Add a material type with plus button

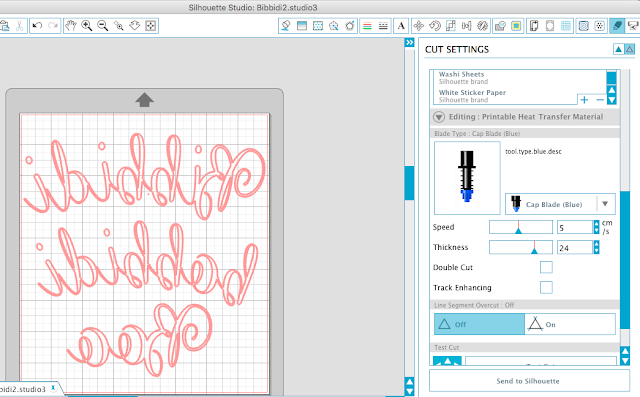584,100
